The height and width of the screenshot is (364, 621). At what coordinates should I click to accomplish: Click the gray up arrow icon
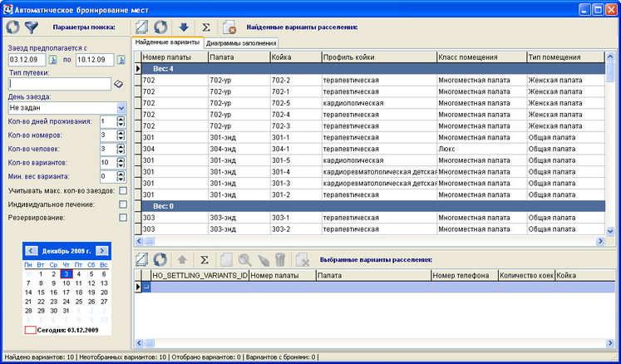tap(182, 260)
